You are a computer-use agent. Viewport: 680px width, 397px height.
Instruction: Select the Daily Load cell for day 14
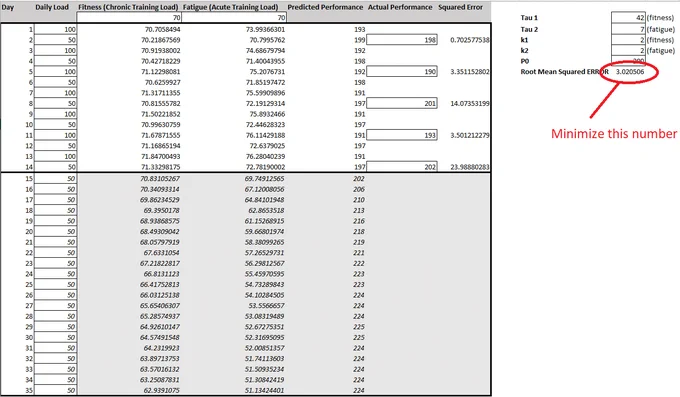[x=55, y=167]
